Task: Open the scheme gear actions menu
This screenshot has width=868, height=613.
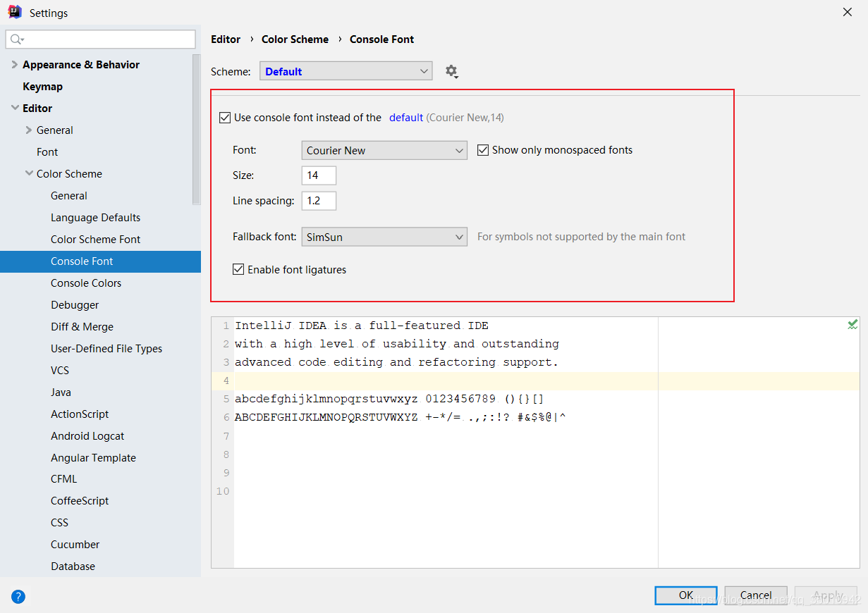Action: click(451, 71)
